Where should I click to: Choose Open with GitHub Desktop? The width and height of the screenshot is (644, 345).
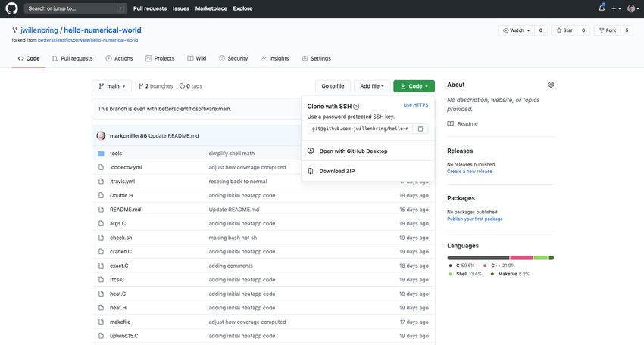click(x=353, y=151)
